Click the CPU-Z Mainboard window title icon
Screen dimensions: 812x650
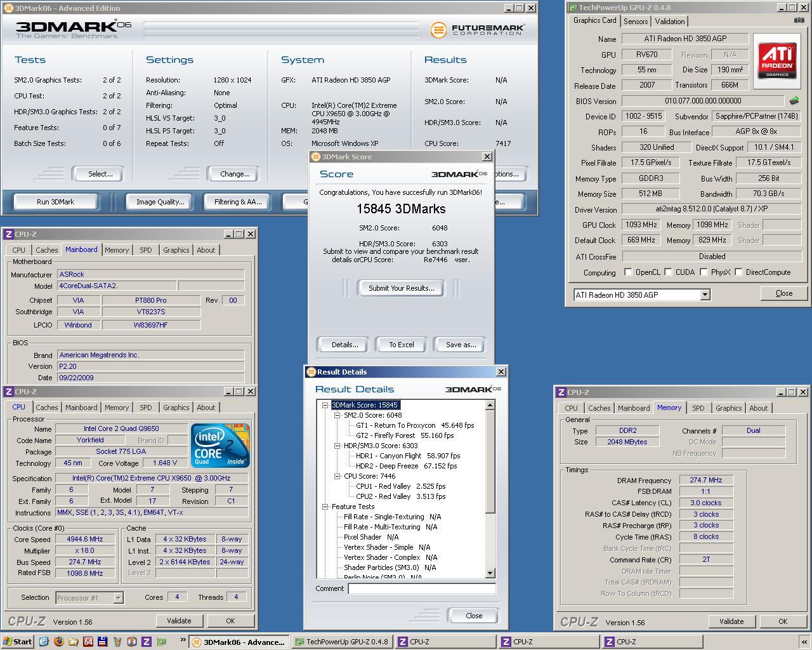(x=9, y=234)
